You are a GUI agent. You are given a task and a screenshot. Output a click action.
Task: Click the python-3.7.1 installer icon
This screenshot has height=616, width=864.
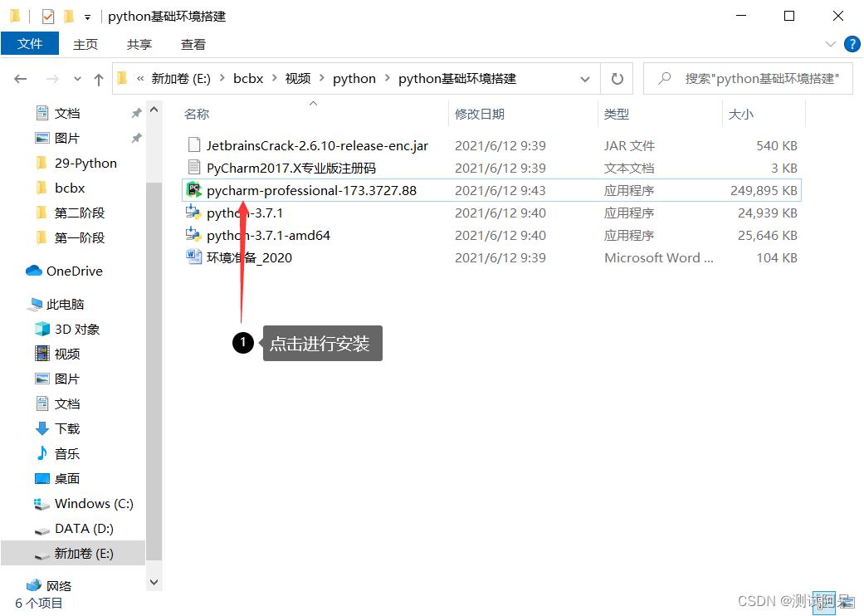[193, 213]
